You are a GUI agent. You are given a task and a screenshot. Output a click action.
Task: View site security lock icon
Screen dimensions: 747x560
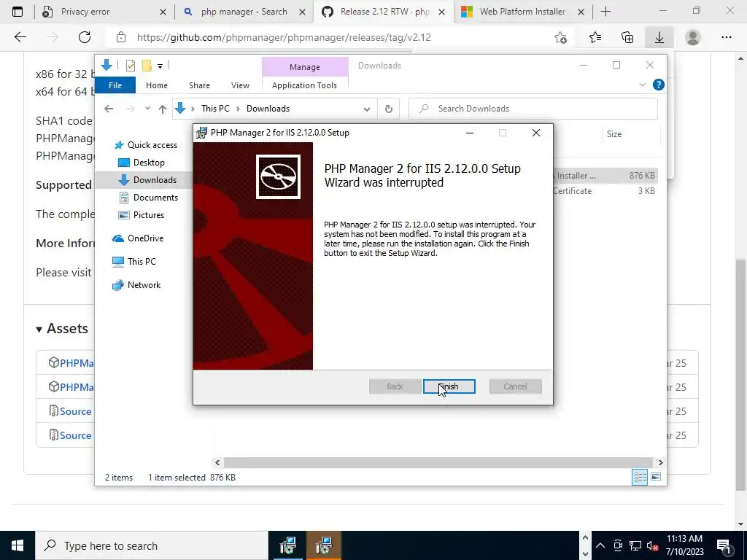coord(121,37)
